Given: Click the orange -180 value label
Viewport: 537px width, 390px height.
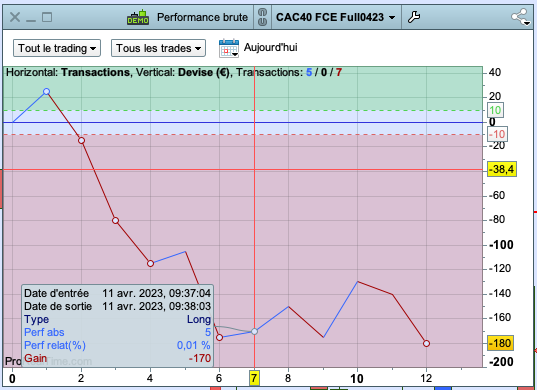Looking at the screenshot, I should click(x=500, y=343).
